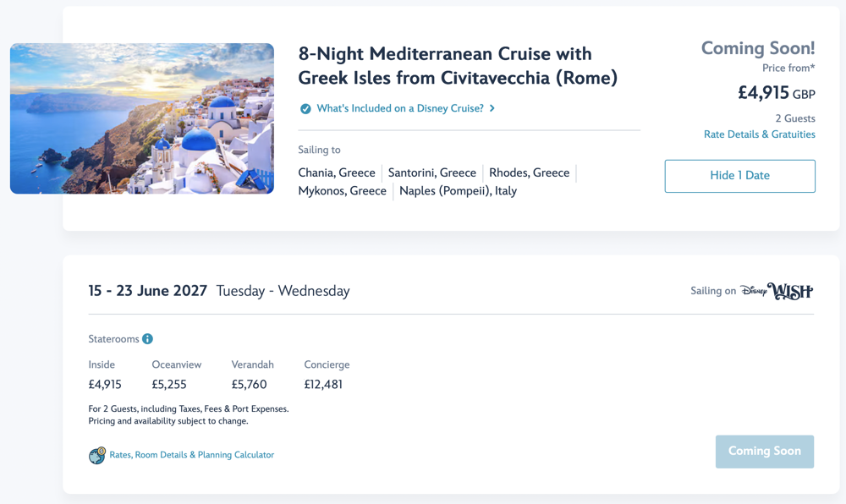Collapse dates with Hide 1 Date button

pos(739,176)
